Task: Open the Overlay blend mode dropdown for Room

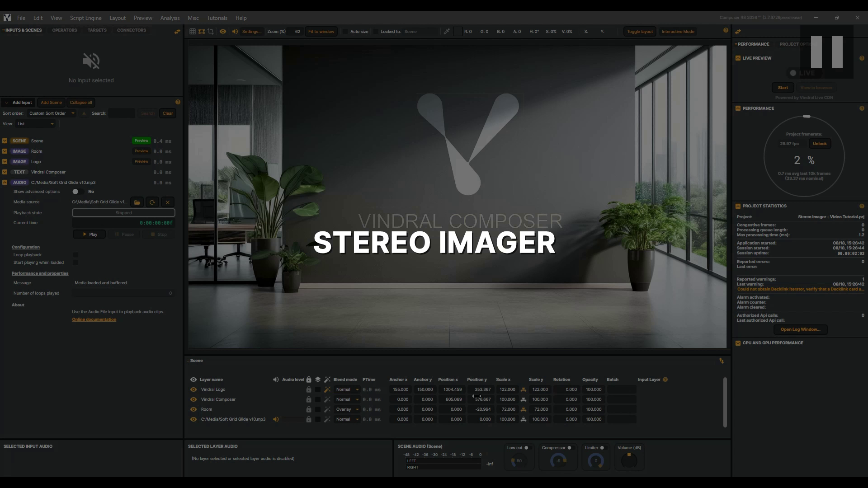Action: [347, 409]
